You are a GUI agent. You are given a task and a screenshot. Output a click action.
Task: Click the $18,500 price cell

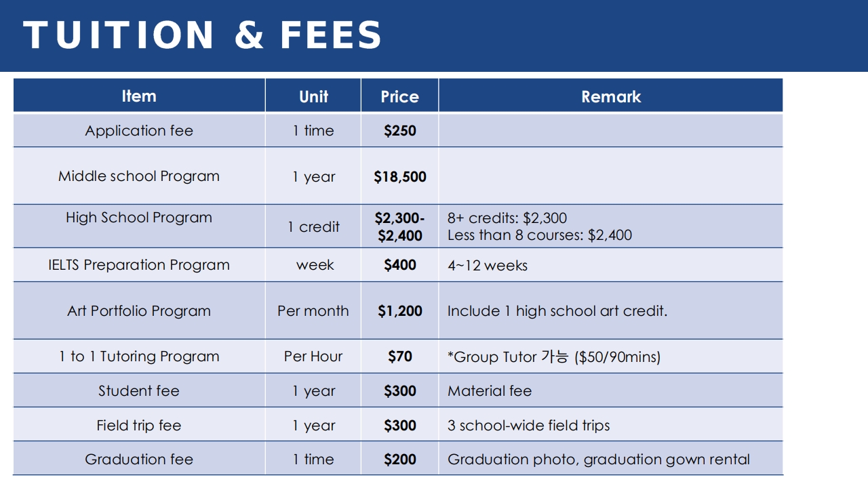pos(400,177)
